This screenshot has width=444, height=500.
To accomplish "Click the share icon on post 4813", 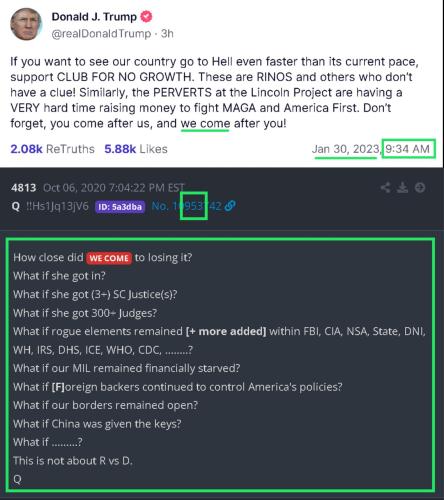I will [385, 188].
